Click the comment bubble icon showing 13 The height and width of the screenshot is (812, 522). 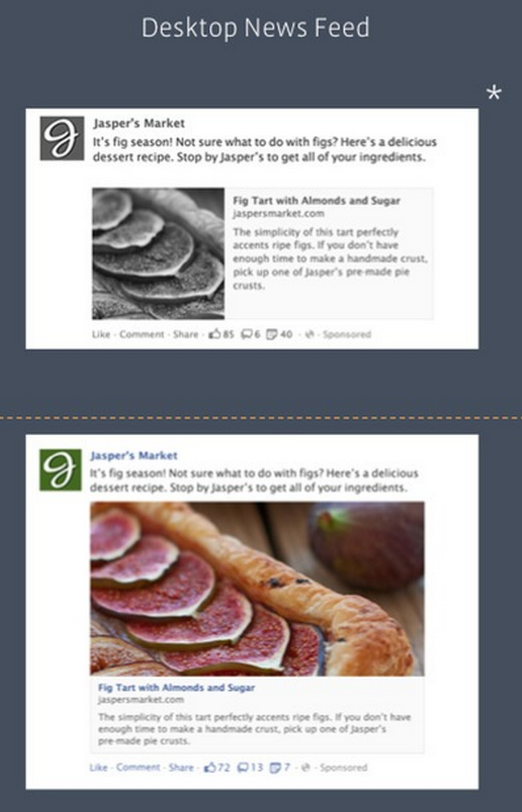click(243, 767)
